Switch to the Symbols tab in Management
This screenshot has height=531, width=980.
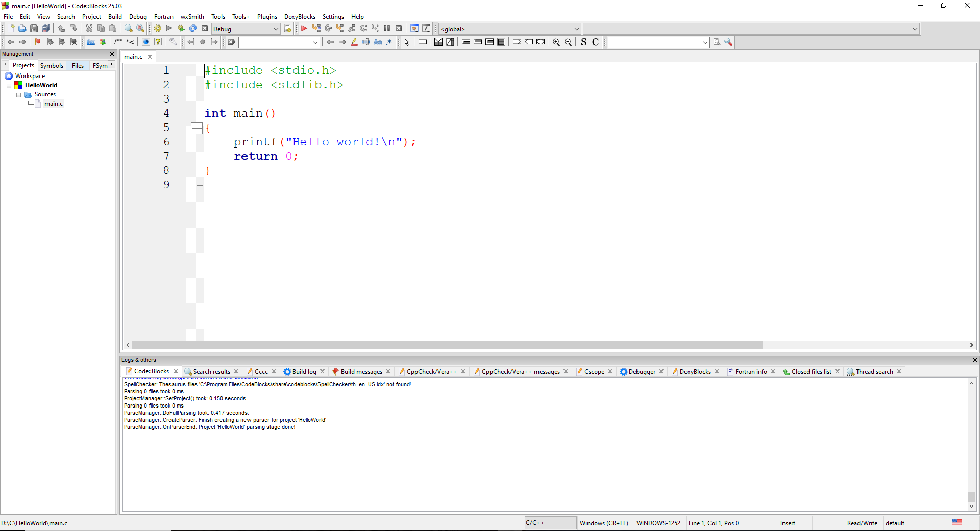tap(52, 66)
